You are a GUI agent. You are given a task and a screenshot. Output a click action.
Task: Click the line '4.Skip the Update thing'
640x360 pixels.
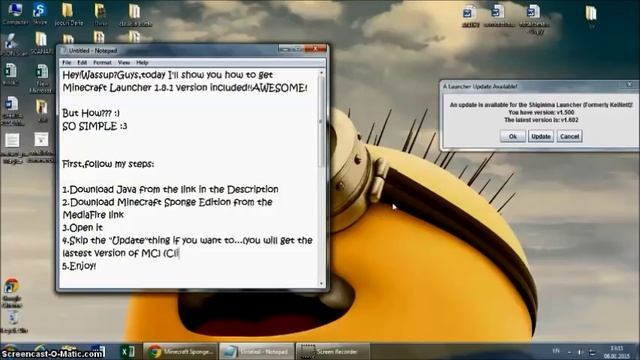tap(187, 240)
